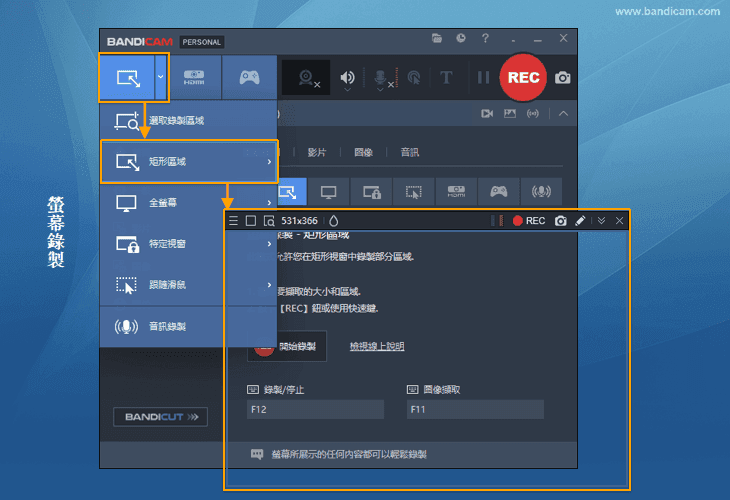730x500 pixels.
Task: Click the image icon in the secondary bar
Action: tap(510, 114)
